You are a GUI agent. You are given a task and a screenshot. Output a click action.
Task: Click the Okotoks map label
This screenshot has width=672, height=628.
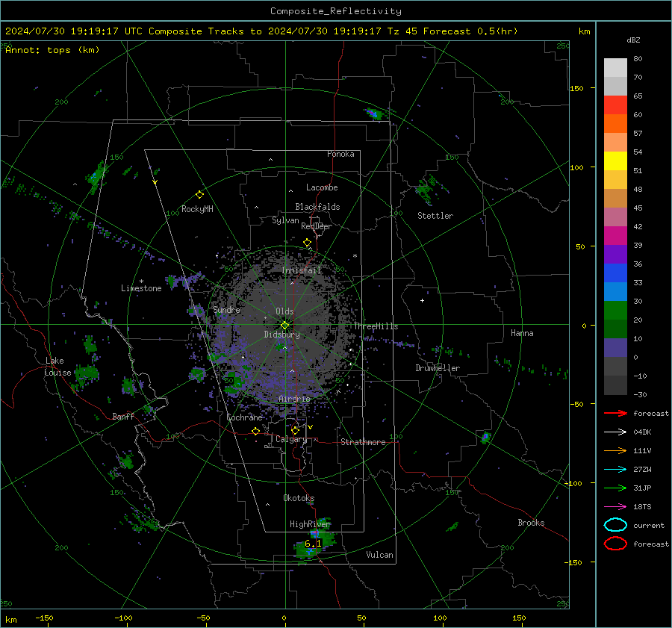299,498
